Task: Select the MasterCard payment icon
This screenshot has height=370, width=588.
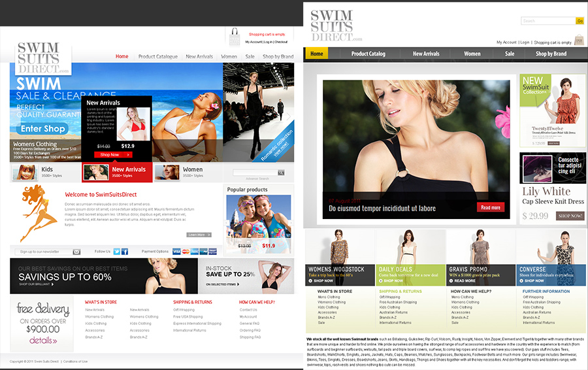Action: 186,252
